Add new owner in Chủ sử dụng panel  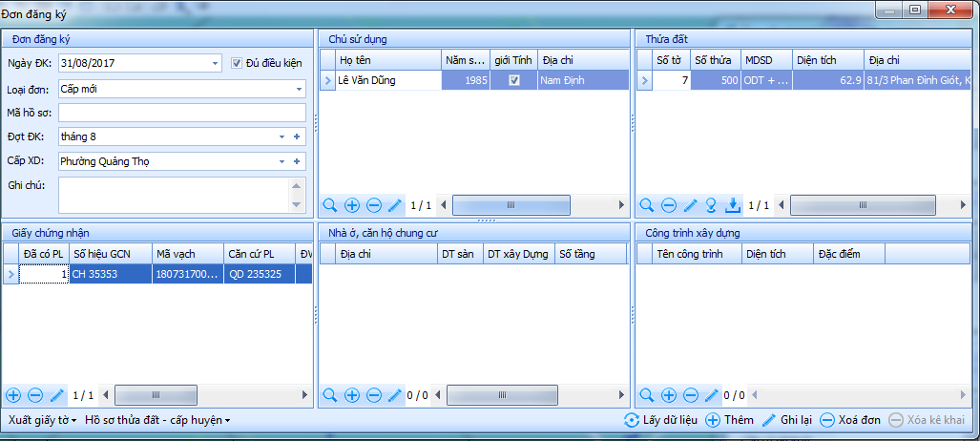point(352,205)
